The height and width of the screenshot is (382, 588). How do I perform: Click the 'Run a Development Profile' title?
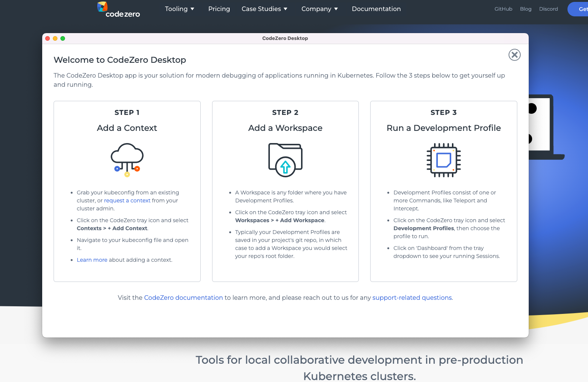tap(444, 128)
